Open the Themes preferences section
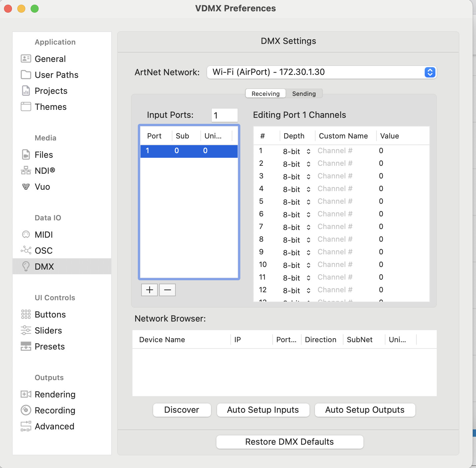Viewport: 476px width, 468px height. tap(51, 107)
